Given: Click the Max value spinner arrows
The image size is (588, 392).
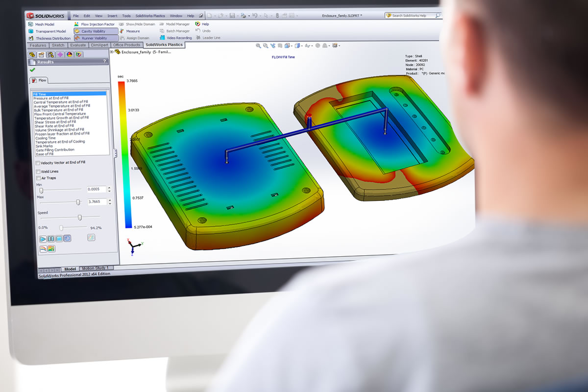Looking at the screenshot, I should 109,201.
